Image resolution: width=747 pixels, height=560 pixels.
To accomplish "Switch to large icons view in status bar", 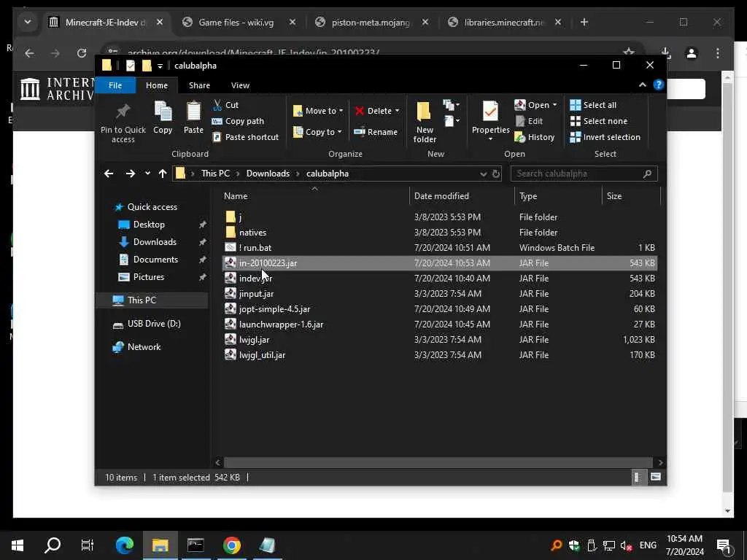I will (x=656, y=477).
